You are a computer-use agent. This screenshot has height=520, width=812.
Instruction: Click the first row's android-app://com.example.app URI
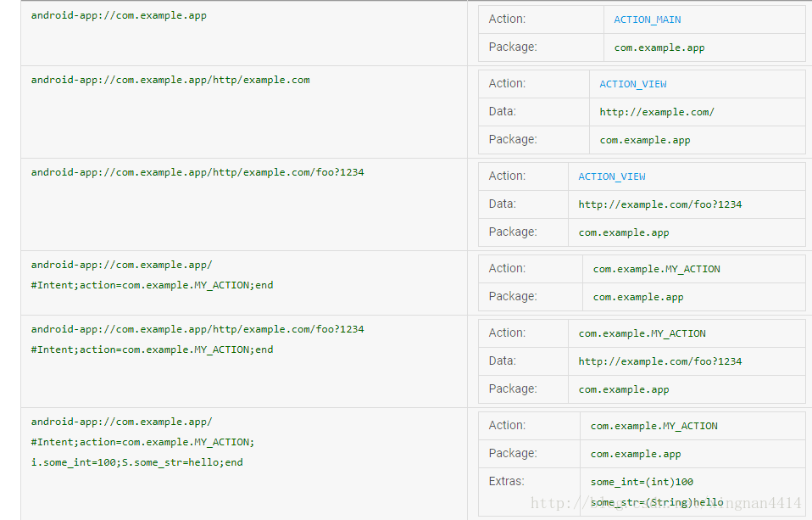pos(119,15)
